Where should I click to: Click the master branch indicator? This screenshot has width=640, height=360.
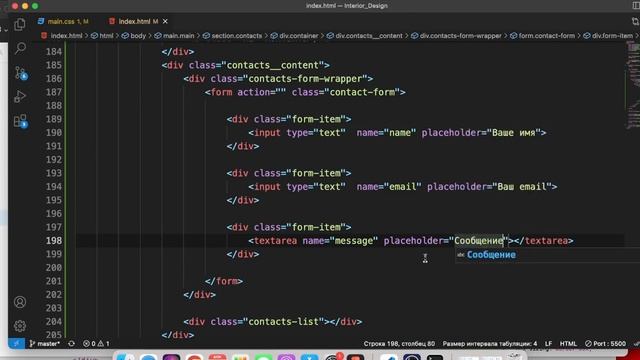(44, 343)
